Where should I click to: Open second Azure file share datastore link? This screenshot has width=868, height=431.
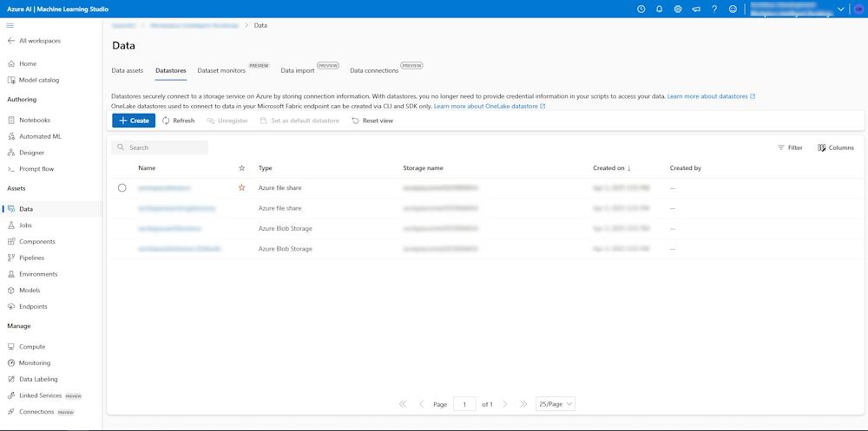(176, 208)
